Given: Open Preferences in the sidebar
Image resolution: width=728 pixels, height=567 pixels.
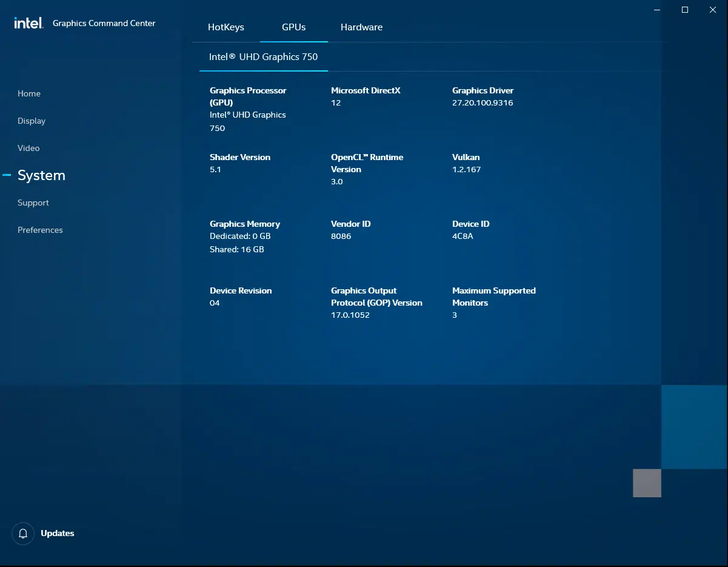Looking at the screenshot, I should pos(40,230).
